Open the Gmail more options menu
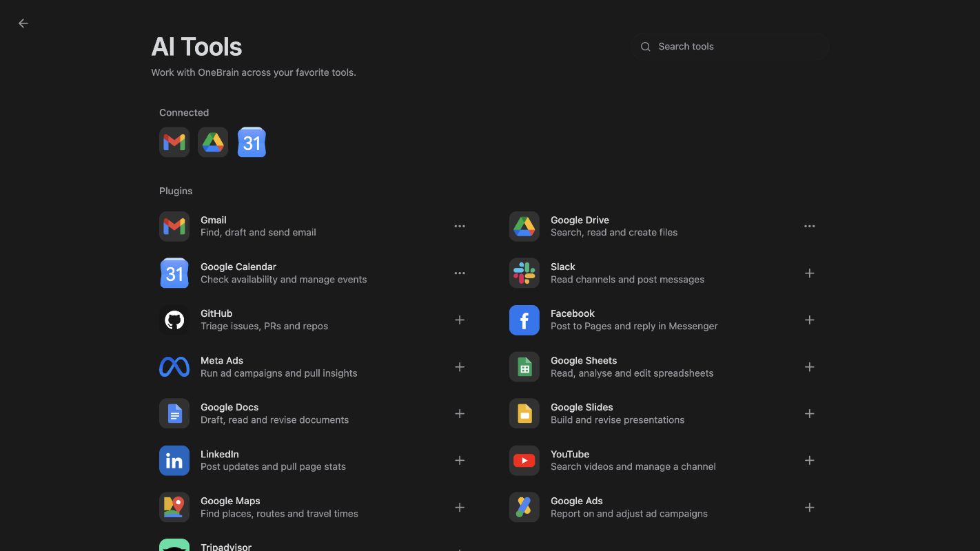Viewport: 980px width, 551px height. tap(460, 226)
